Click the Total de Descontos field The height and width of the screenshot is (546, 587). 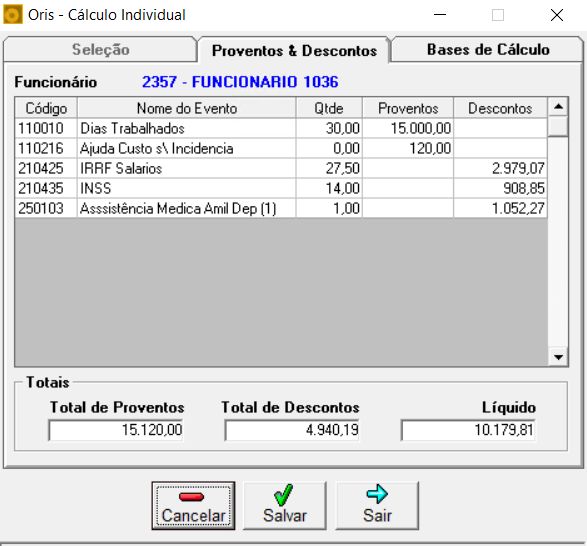click(x=292, y=430)
